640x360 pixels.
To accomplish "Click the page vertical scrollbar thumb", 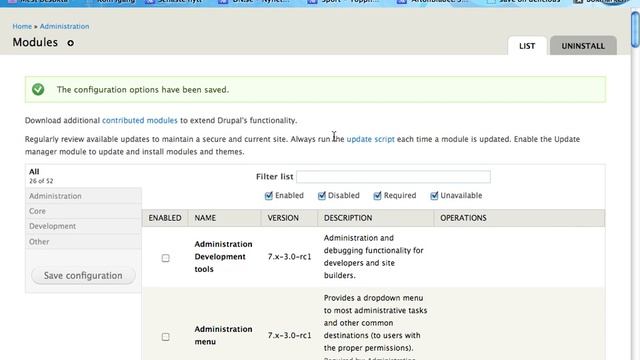I will coord(635,29).
